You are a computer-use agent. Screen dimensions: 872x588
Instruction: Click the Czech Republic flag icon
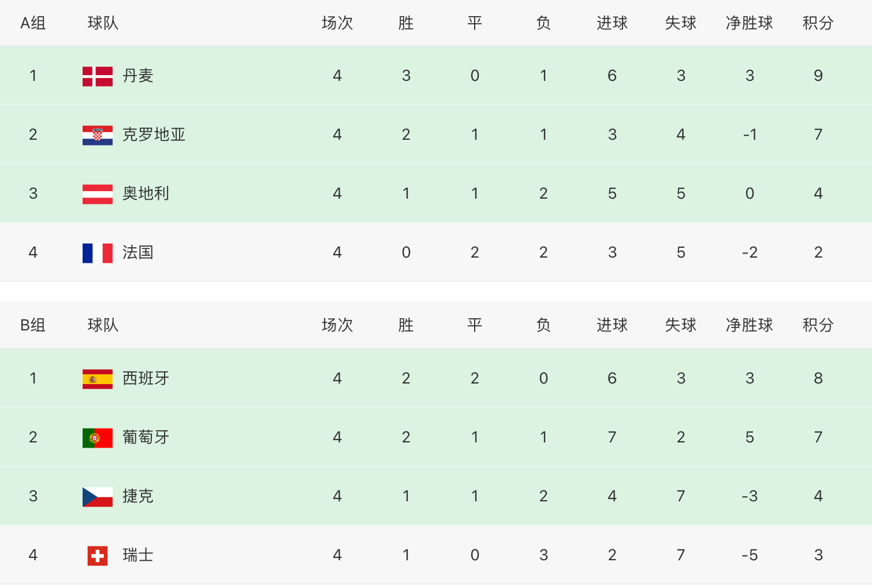pos(98,496)
